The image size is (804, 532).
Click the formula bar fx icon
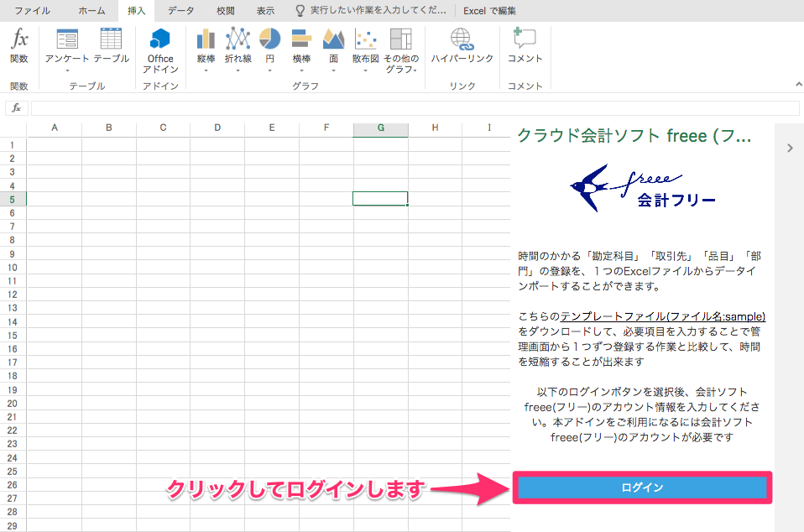(17, 107)
